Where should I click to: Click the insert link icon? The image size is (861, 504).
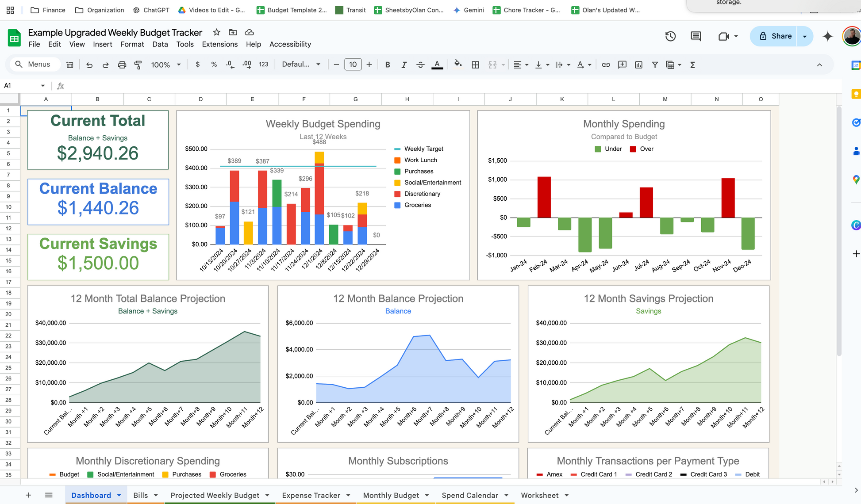606,65
